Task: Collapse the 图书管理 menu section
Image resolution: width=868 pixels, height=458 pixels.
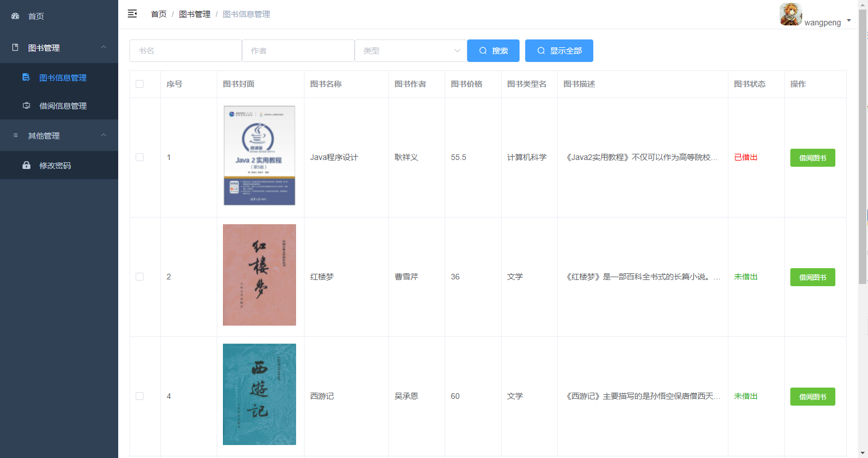Action: click(104, 47)
